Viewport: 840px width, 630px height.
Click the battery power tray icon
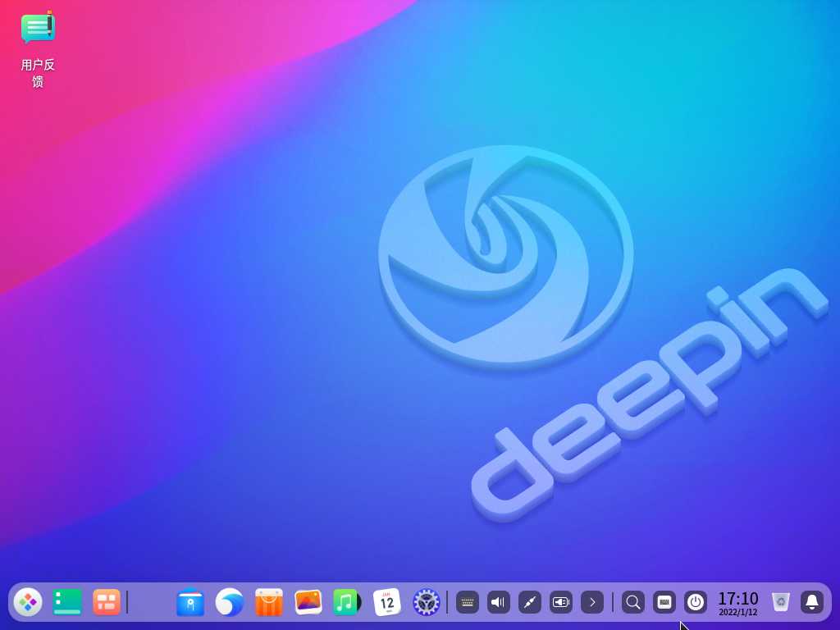click(x=561, y=603)
